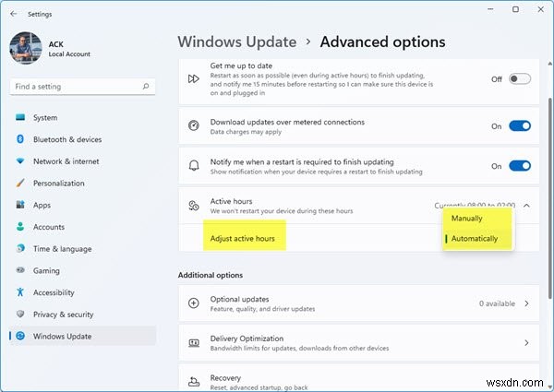
Task: Click the Apps icon in sidebar
Action: pos(20,205)
